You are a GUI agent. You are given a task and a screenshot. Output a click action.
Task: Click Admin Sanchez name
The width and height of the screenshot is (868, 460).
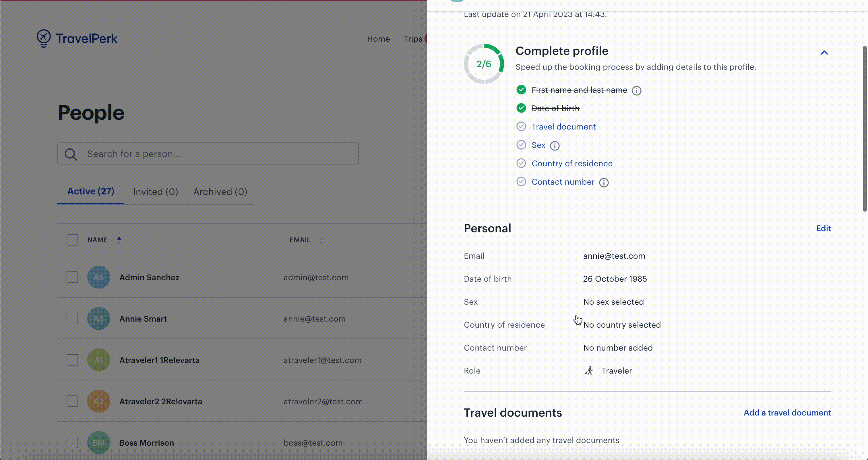(149, 277)
